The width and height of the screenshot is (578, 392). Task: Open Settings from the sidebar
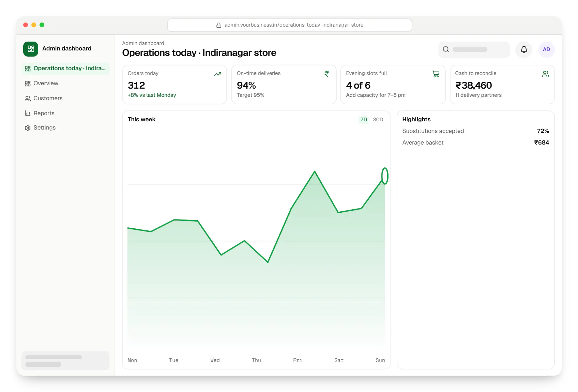coord(65,128)
